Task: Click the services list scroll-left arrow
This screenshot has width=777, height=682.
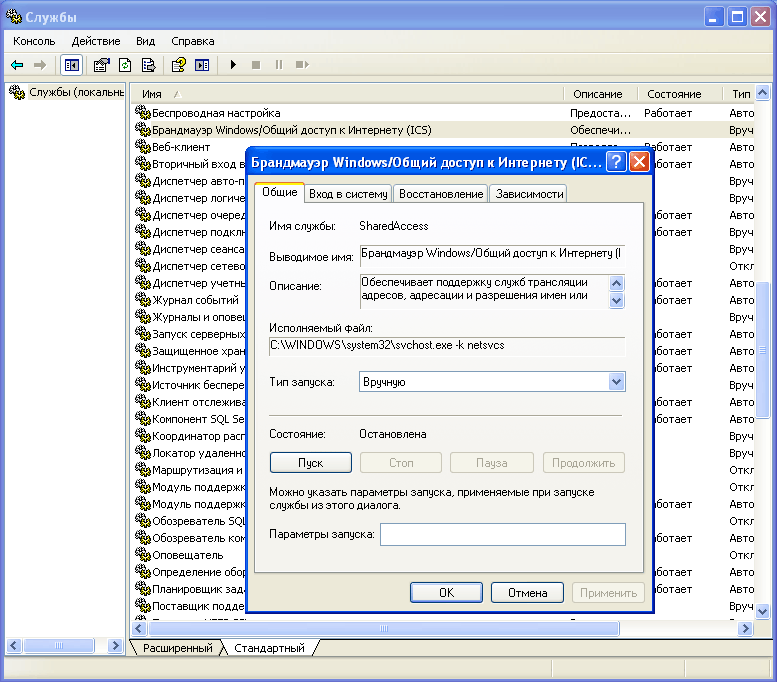Action: point(139,628)
